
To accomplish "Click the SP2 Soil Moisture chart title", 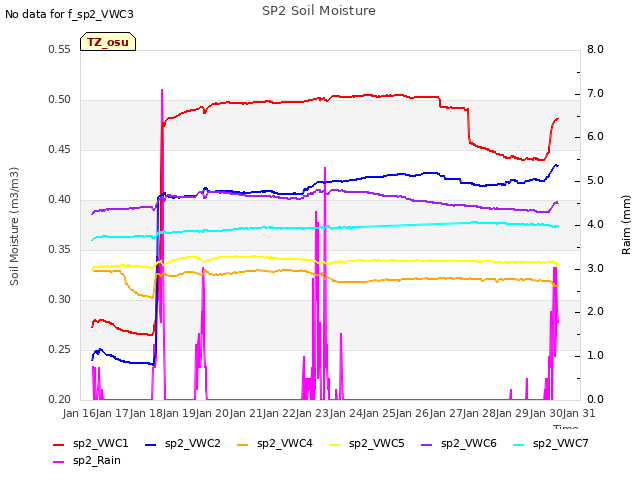I will [319, 11].
